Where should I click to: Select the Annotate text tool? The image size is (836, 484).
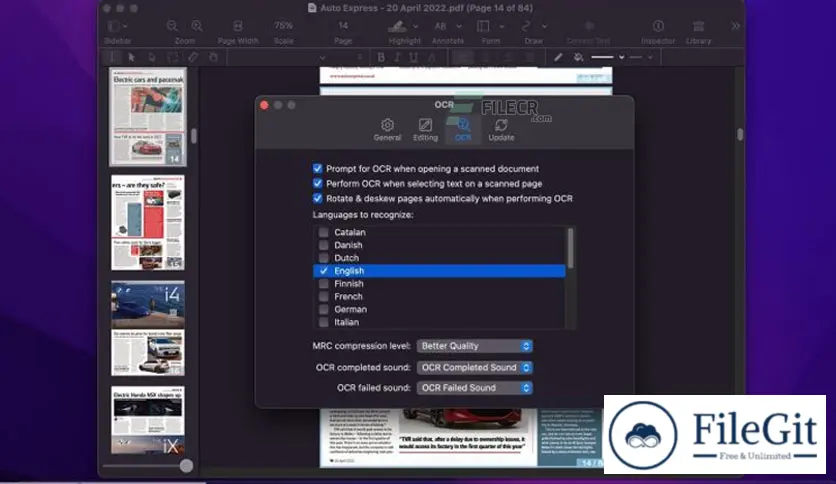(x=440, y=26)
